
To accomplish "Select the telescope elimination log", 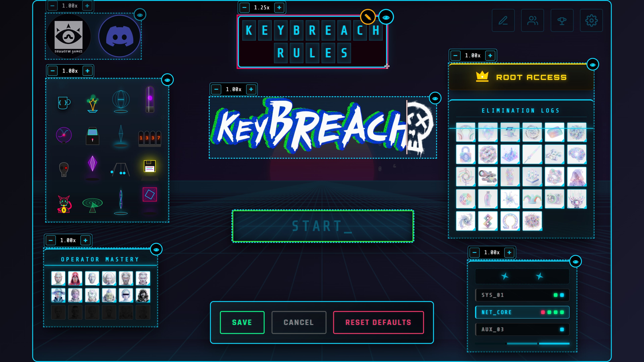I will click(488, 177).
